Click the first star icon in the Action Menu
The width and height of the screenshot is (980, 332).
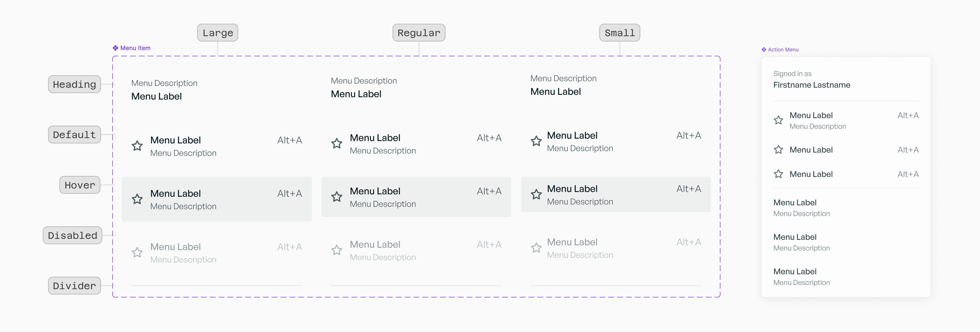(778, 120)
